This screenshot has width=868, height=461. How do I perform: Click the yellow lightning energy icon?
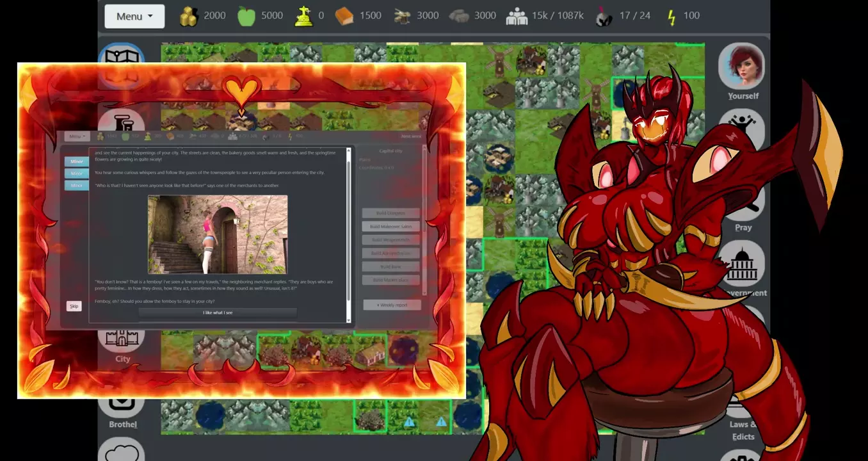pyautogui.click(x=671, y=16)
